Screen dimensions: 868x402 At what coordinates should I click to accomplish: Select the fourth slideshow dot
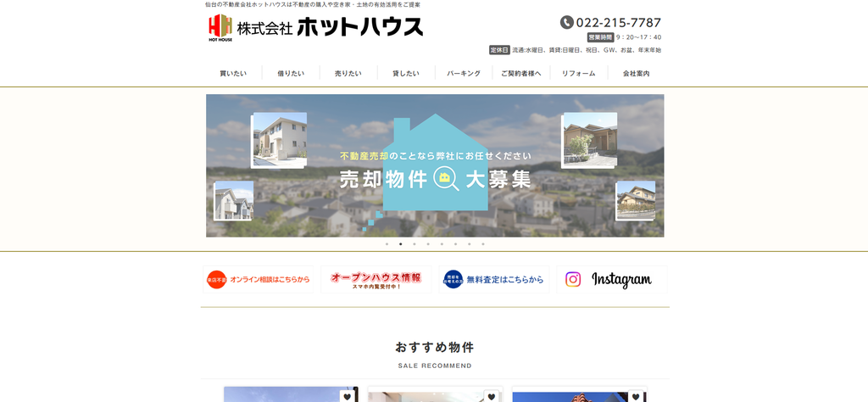[428, 243]
